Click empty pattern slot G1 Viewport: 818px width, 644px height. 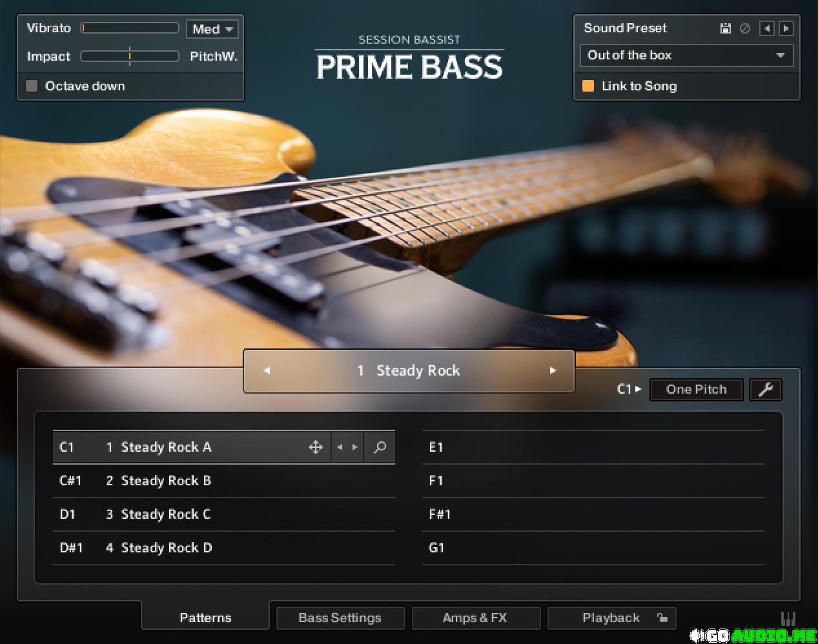593,548
